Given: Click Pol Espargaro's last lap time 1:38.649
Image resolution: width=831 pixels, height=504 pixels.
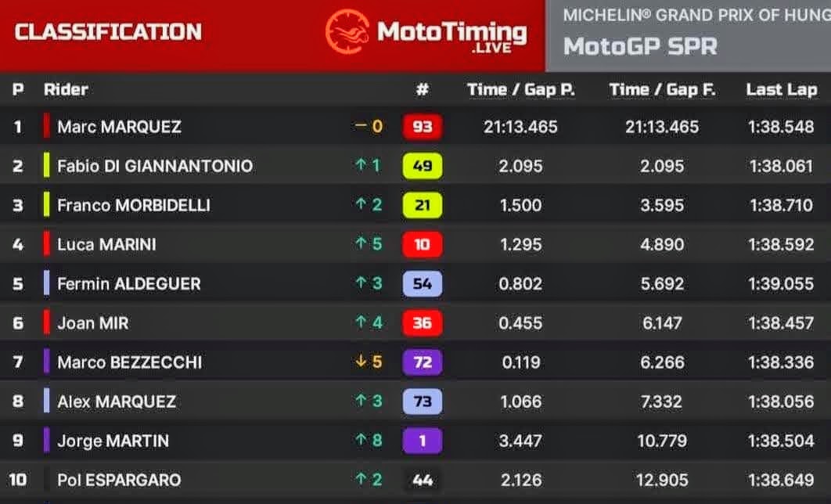Looking at the screenshot, I should pos(782,480).
